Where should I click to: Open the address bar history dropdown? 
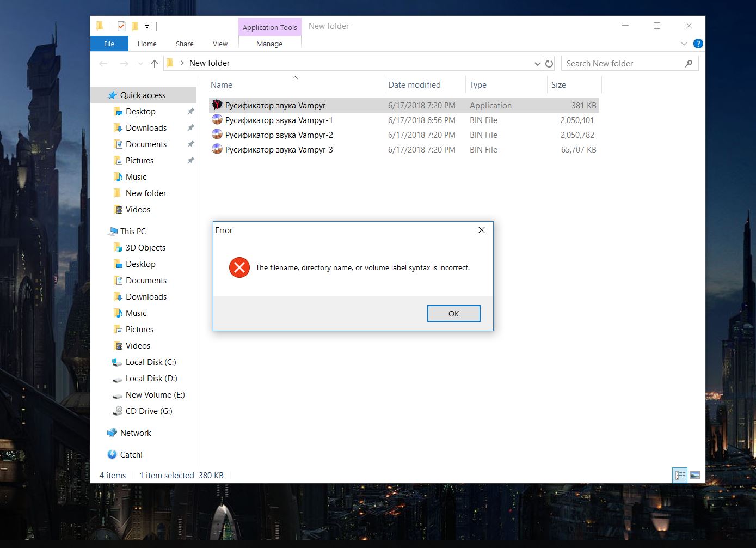pos(537,64)
